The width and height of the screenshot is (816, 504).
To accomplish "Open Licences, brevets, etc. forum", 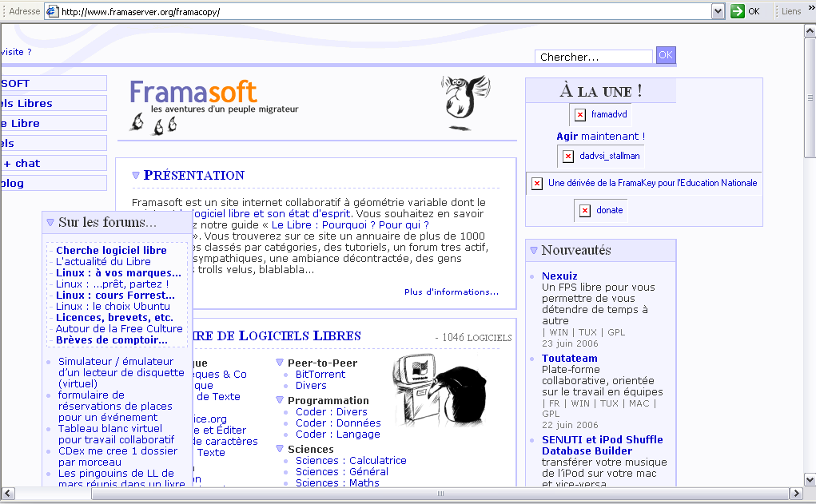I will (114, 317).
